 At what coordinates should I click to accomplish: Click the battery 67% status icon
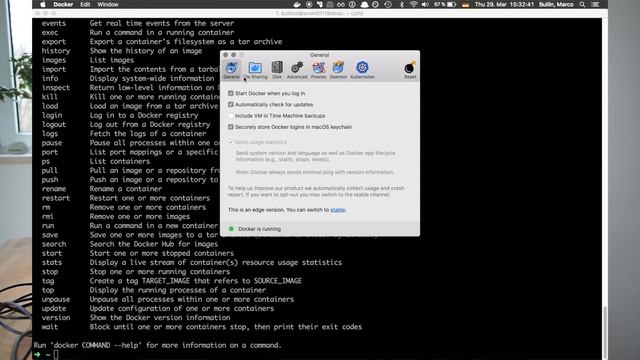tap(445, 4)
